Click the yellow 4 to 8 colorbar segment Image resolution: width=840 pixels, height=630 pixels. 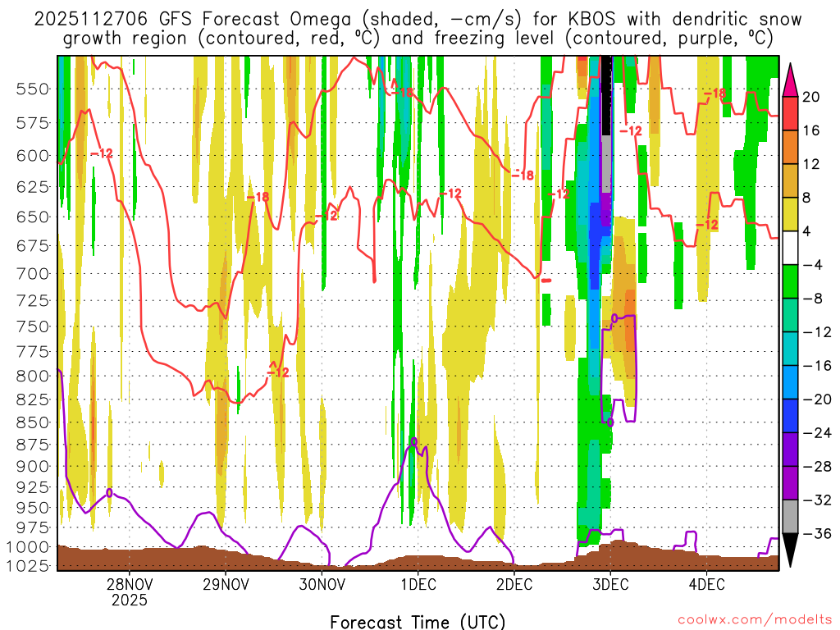click(x=790, y=214)
